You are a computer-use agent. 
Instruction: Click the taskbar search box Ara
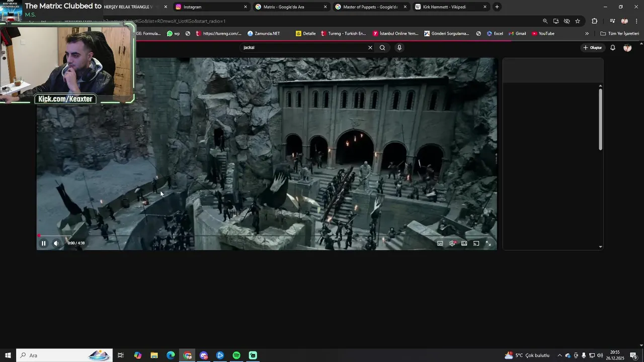tap(64, 355)
